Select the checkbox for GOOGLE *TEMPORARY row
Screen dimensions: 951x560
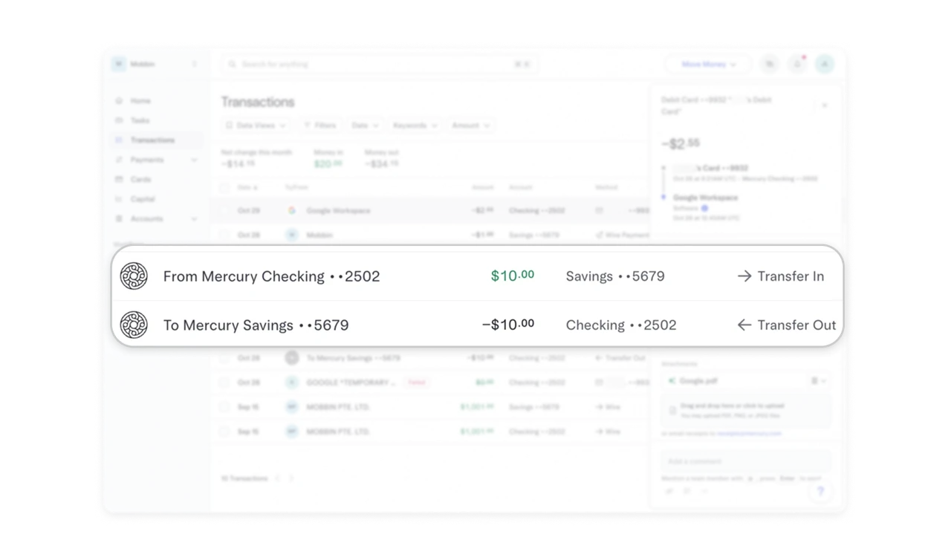coord(224,382)
